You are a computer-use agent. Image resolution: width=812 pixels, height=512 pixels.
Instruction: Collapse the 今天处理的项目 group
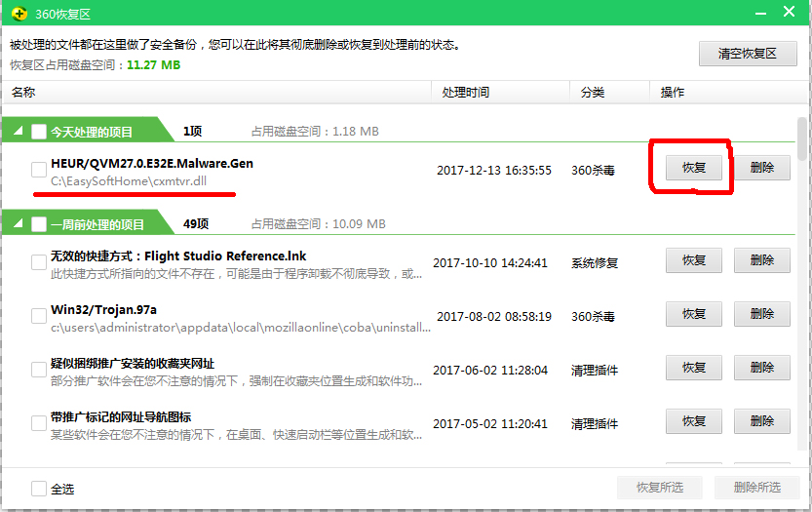(19, 131)
